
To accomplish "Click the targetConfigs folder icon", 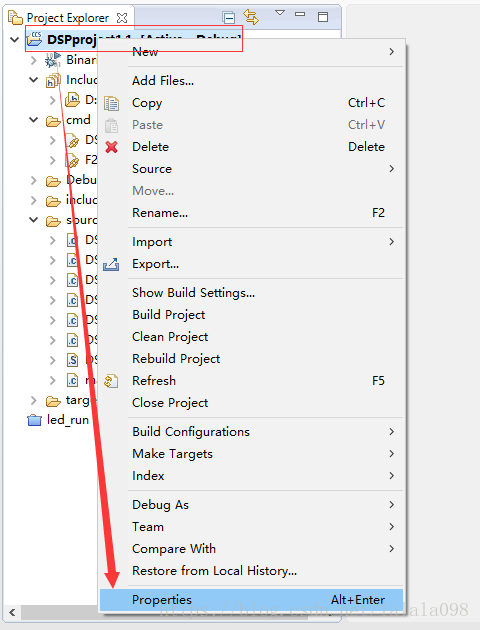I will pyautogui.click(x=53, y=401).
